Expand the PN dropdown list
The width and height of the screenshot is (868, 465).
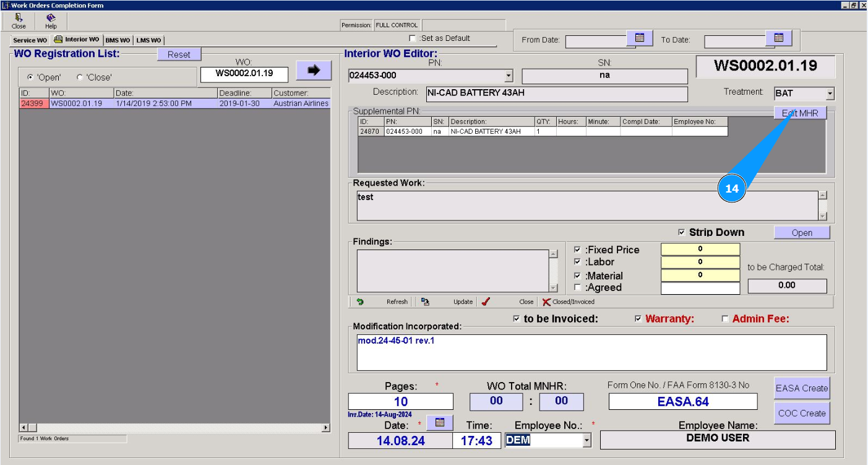pyautogui.click(x=509, y=76)
